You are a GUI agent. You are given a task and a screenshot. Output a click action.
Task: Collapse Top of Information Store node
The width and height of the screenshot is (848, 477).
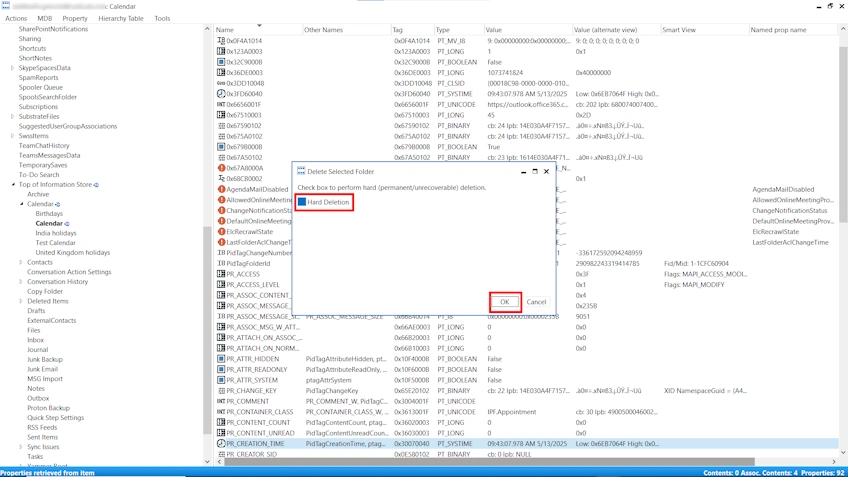[13, 184]
